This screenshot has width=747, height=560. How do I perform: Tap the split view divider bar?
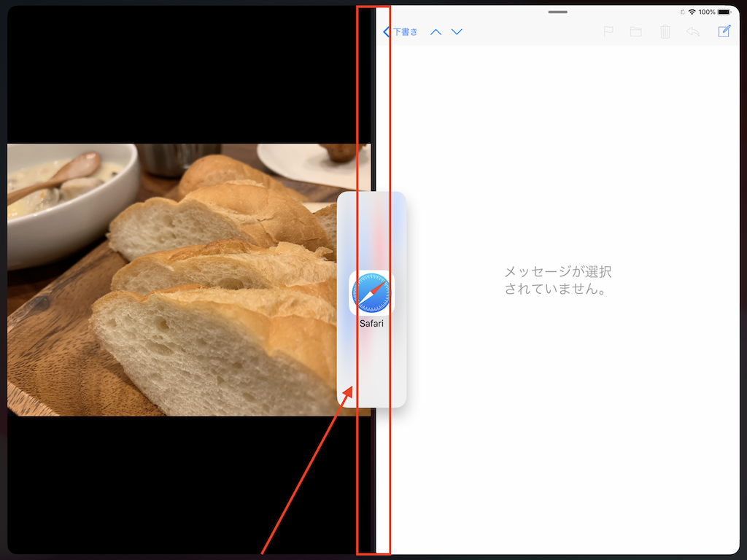click(373, 474)
